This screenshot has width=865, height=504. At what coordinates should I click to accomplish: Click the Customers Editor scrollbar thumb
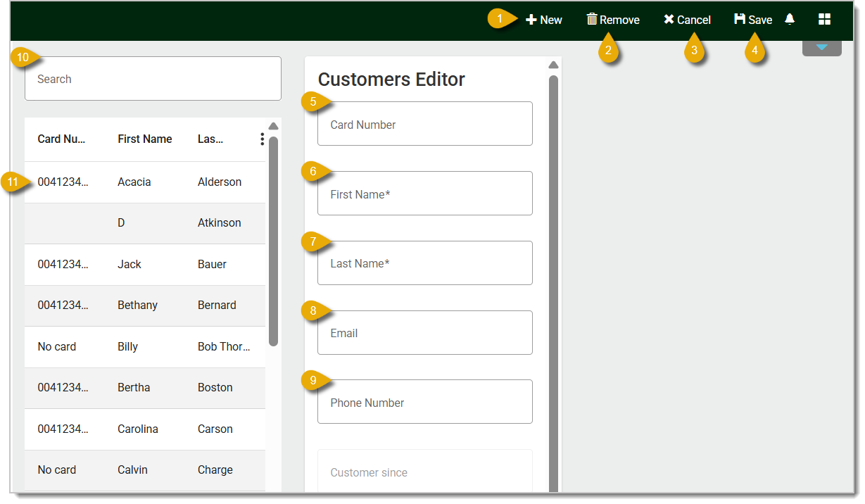point(553,284)
